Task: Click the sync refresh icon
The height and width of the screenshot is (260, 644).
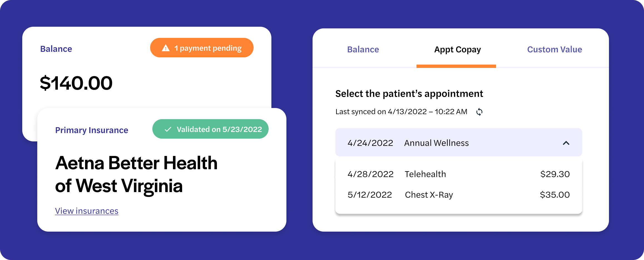Action: 479,112
